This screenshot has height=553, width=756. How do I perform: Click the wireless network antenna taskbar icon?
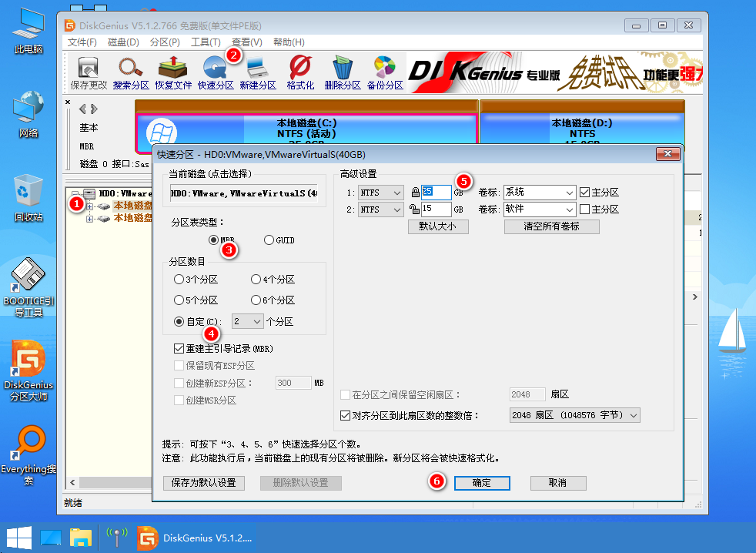click(x=117, y=538)
